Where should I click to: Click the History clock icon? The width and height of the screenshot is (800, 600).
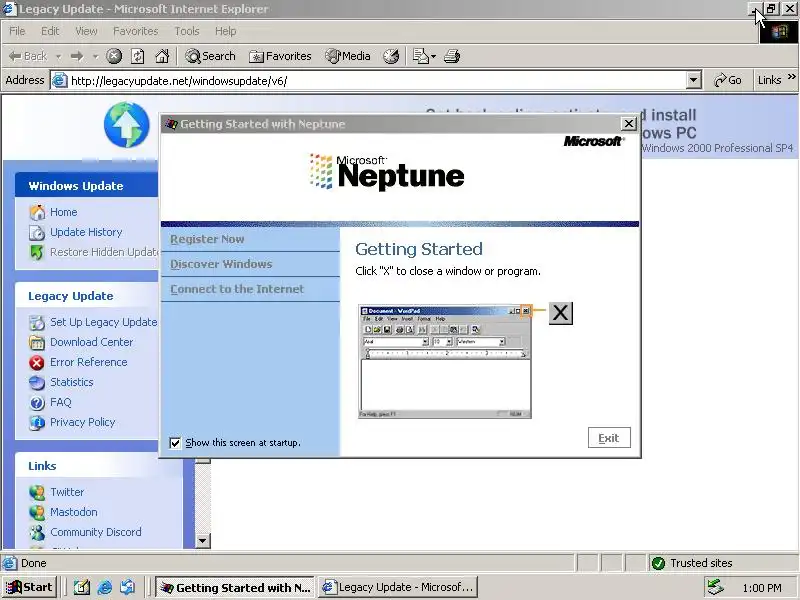(x=391, y=56)
